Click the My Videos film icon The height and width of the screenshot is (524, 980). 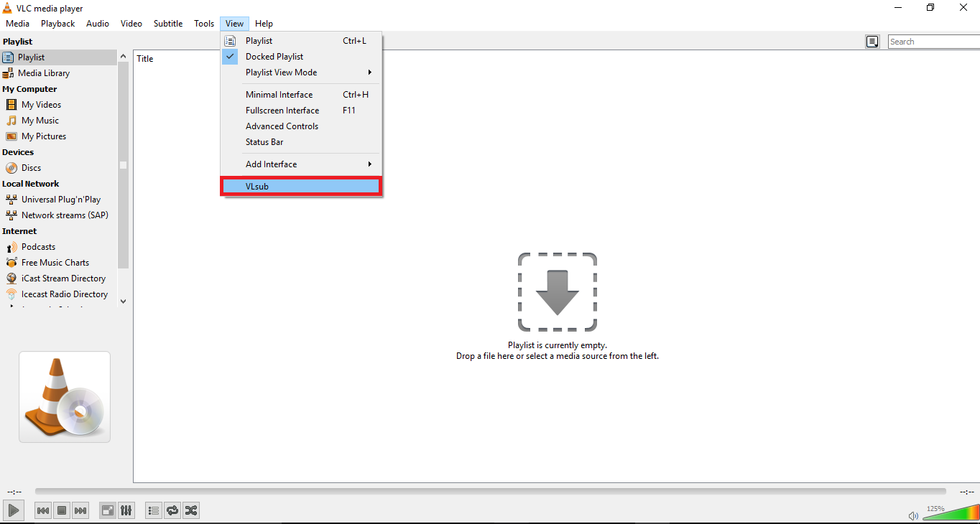[11, 105]
